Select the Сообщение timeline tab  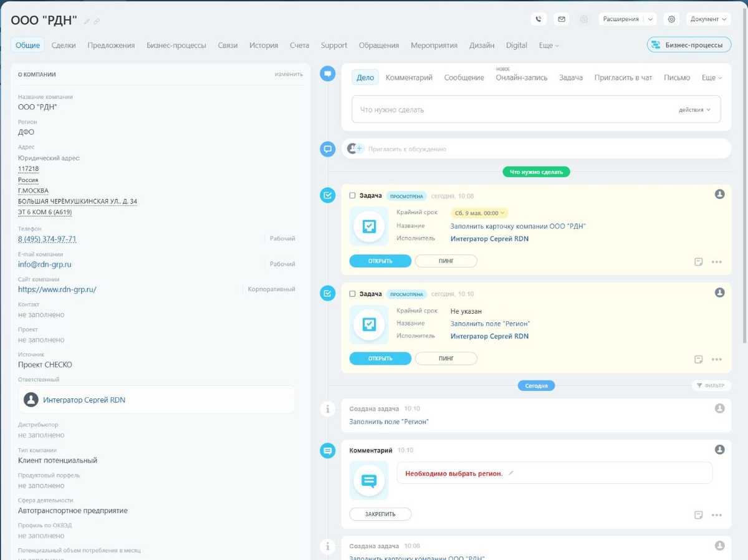pyautogui.click(x=464, y=77)
